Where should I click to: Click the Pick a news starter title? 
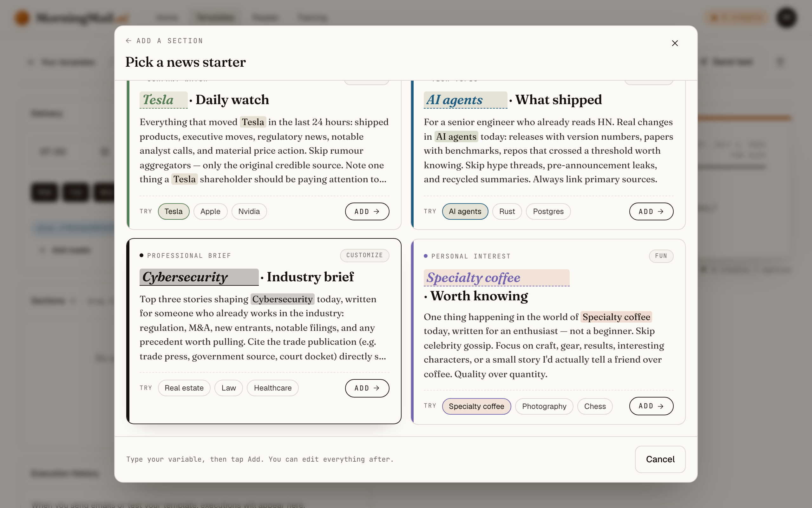point(186,62)
